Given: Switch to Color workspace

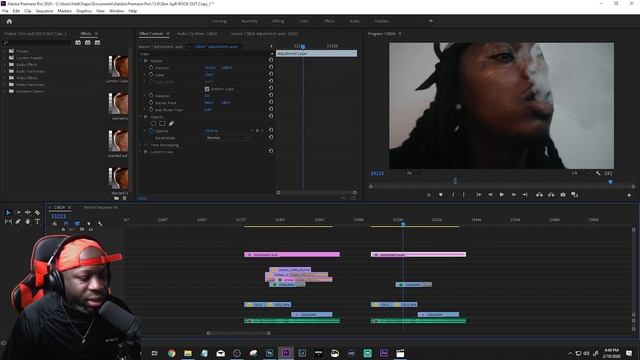Looking at the screenshot, I should pos(304,21).
